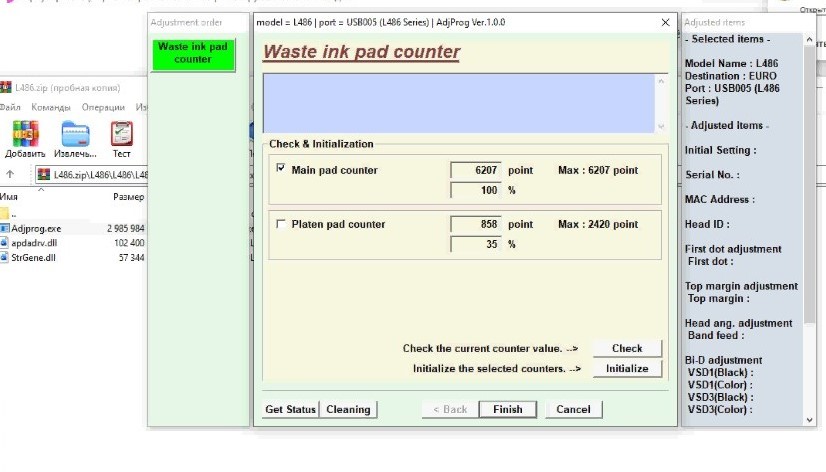
Task: Click the Finish button
Action: pyautogui.click(x=508, y=409)
